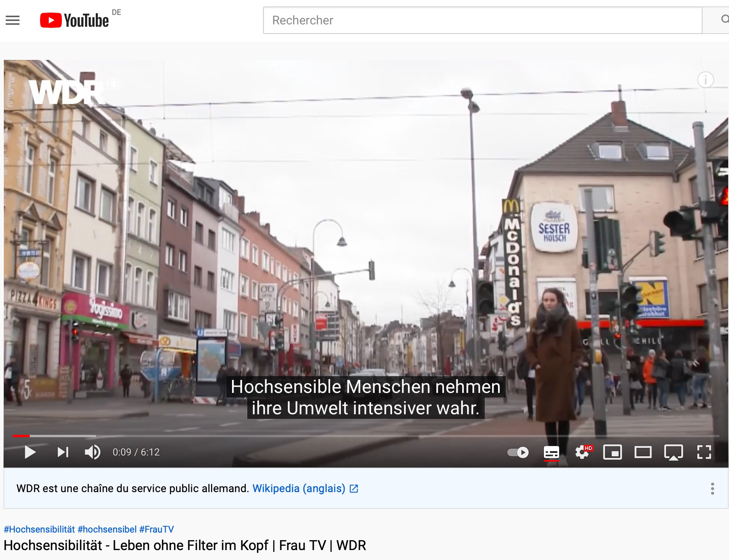
Task: Go to YouTube home via logo
Action: 74,20
